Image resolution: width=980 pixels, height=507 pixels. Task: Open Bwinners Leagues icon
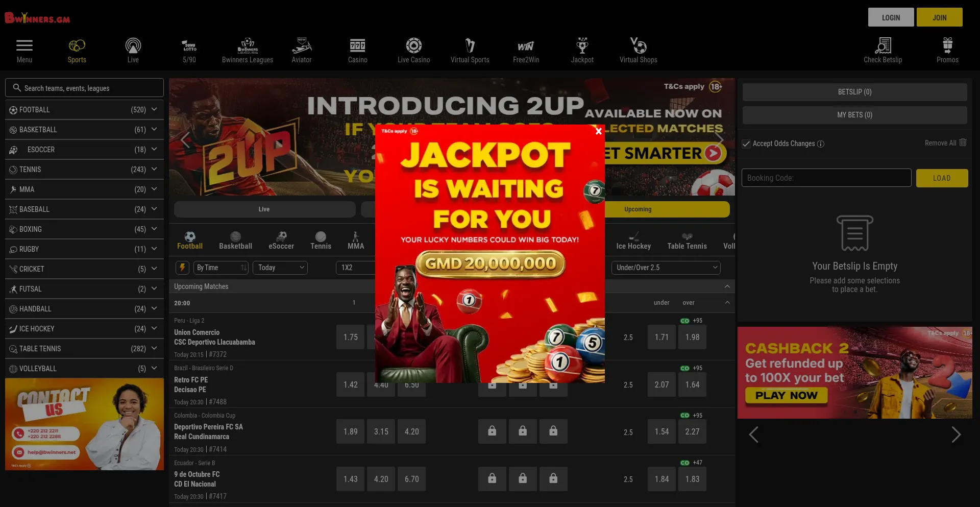(x=248, y=45)
